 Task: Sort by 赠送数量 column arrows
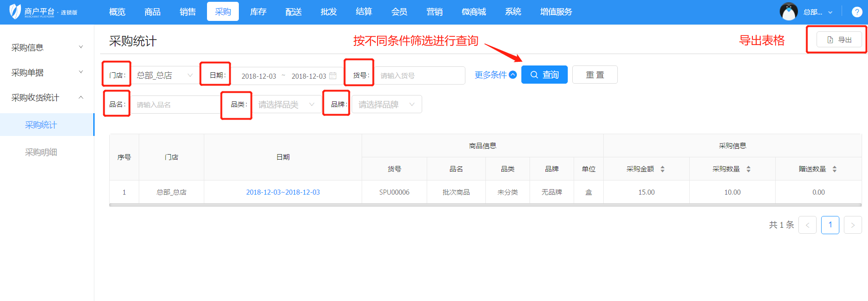(834, 169)
